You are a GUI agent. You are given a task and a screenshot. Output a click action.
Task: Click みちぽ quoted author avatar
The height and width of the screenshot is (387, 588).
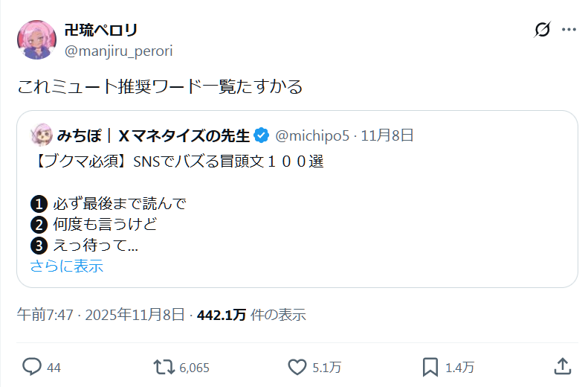[x=40, y=135]
